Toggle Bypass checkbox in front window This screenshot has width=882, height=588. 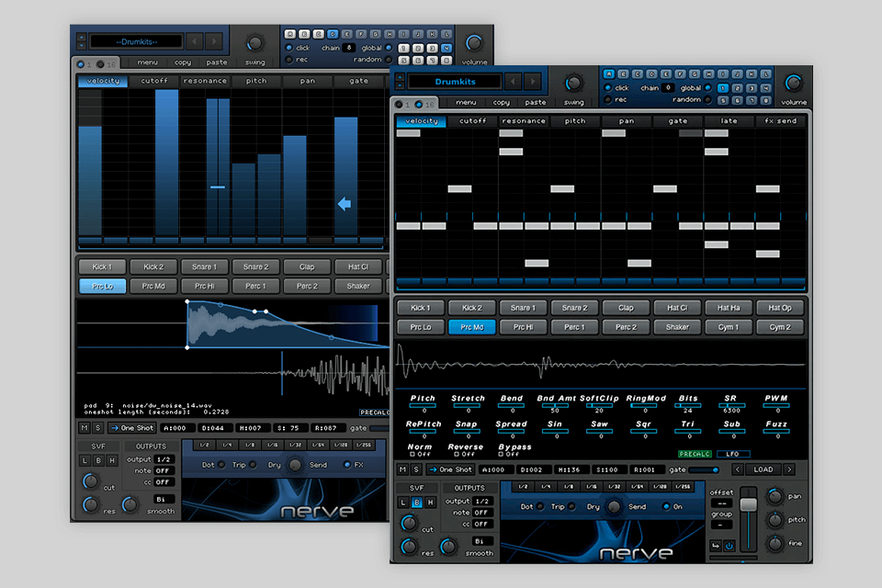pos(502,454)
